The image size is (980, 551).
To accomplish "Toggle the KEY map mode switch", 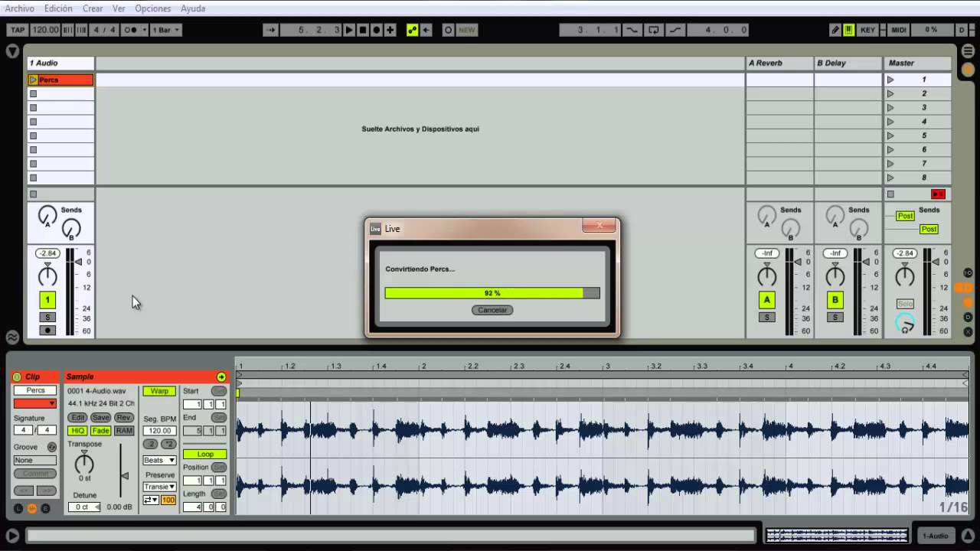I will (867, 30).
